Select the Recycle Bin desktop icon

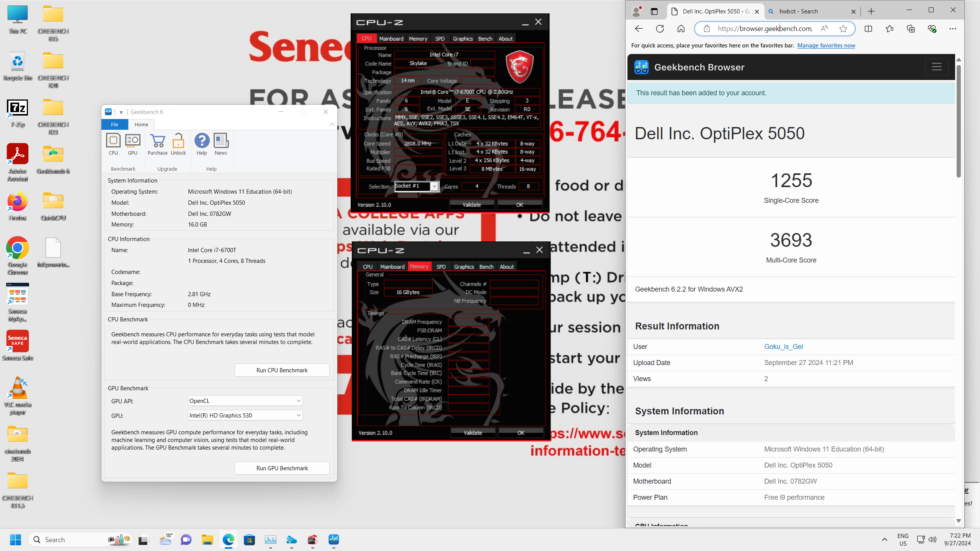click(x=18, y=66)
